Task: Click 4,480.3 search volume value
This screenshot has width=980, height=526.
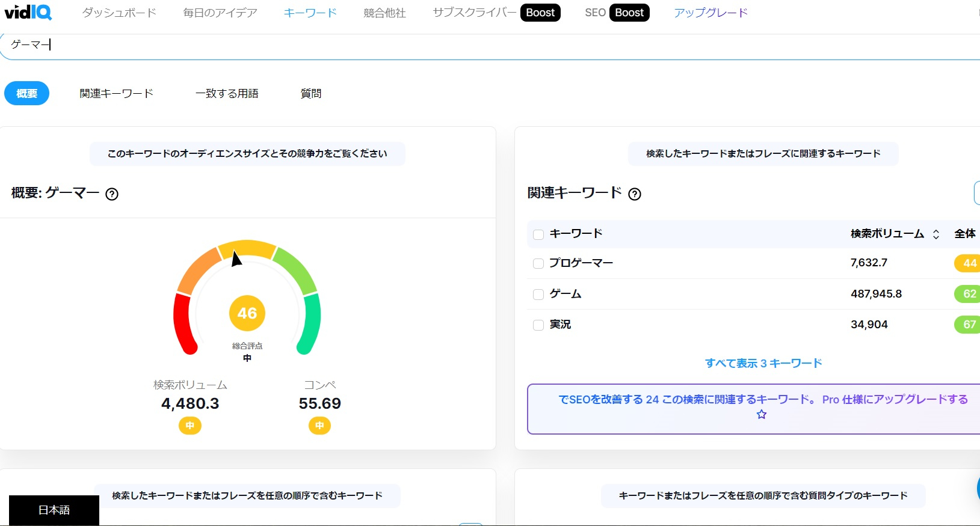Action: [190, 403]
